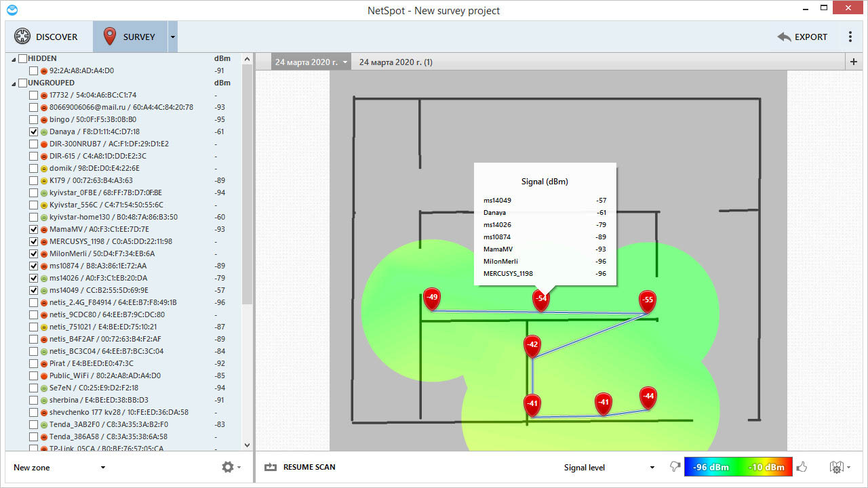Click the status dot for sherbina network

44,400
